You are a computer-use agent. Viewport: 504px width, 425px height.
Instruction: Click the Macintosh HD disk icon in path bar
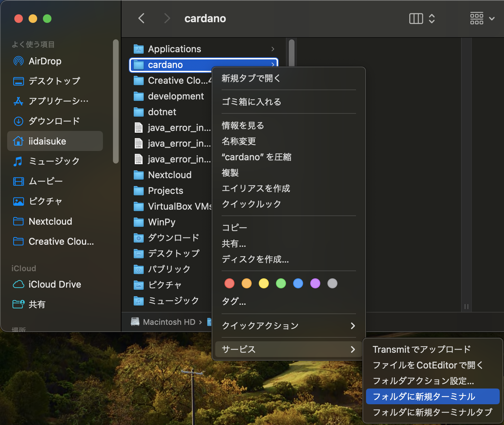coord(135,322)
